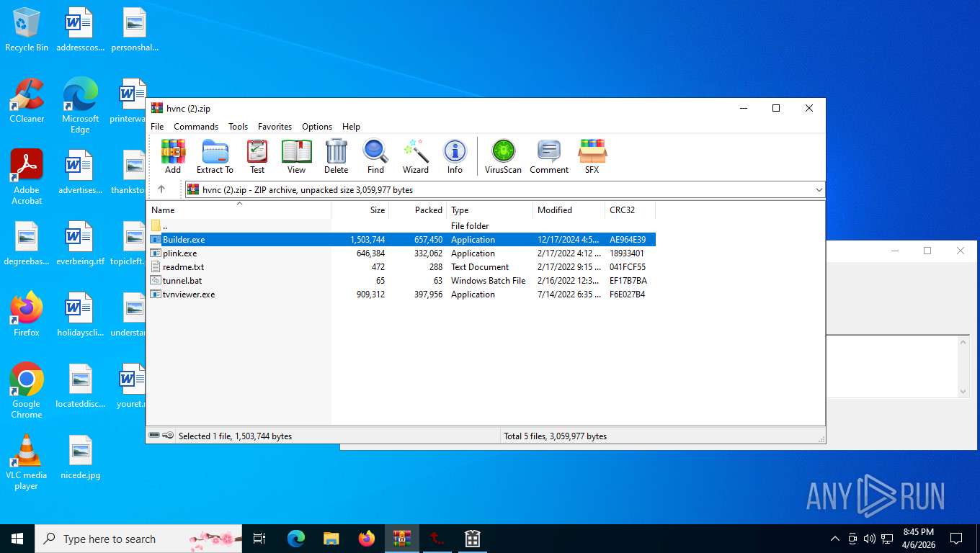
Task: Click the key password icon in status bar
Action: (x=168, y=436)
